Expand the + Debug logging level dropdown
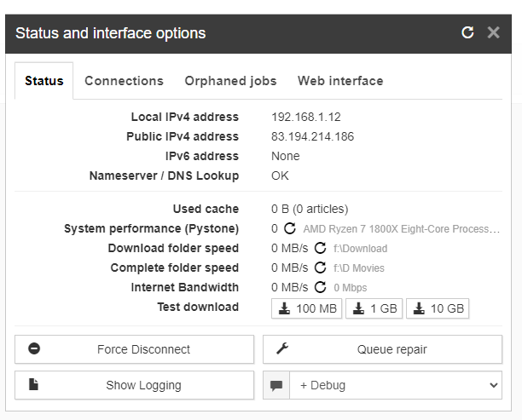522x420 pixels. click(x=395, y=385)
